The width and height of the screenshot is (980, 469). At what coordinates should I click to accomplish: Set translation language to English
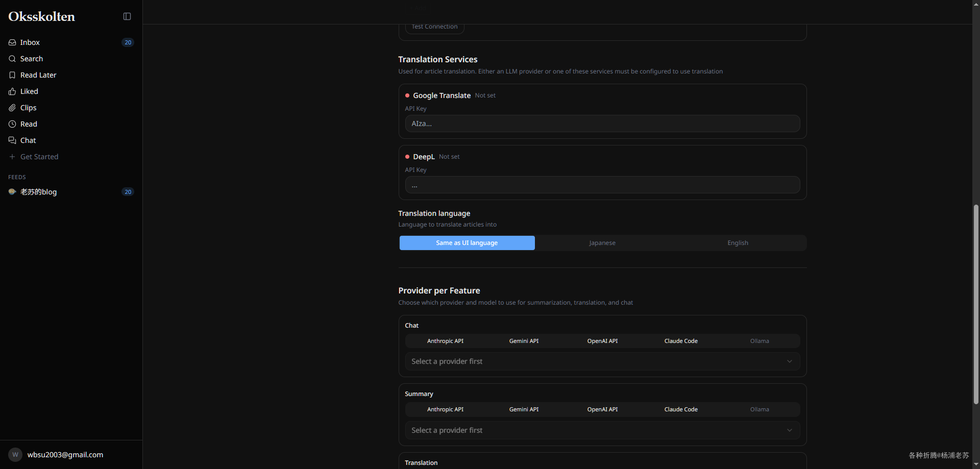738,243
